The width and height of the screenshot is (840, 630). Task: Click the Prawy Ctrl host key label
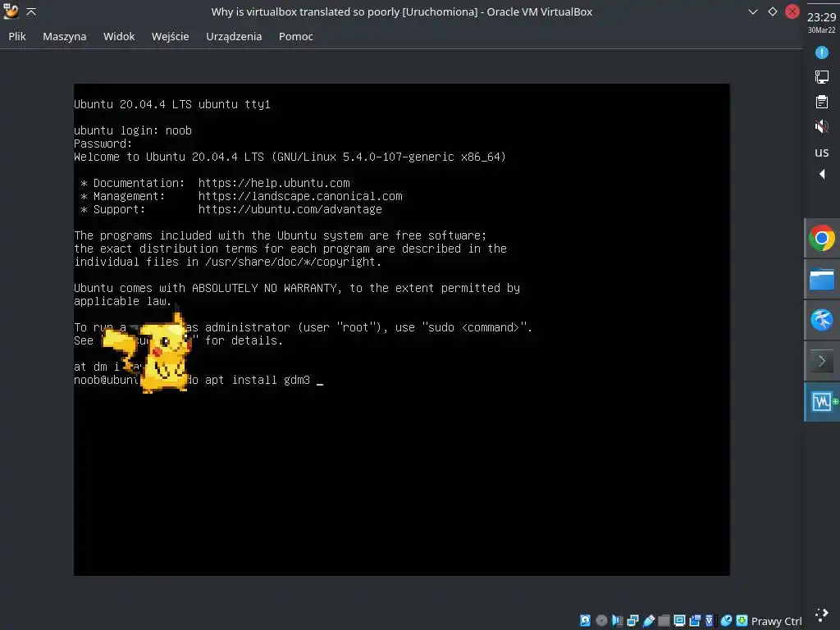point(776,621)
